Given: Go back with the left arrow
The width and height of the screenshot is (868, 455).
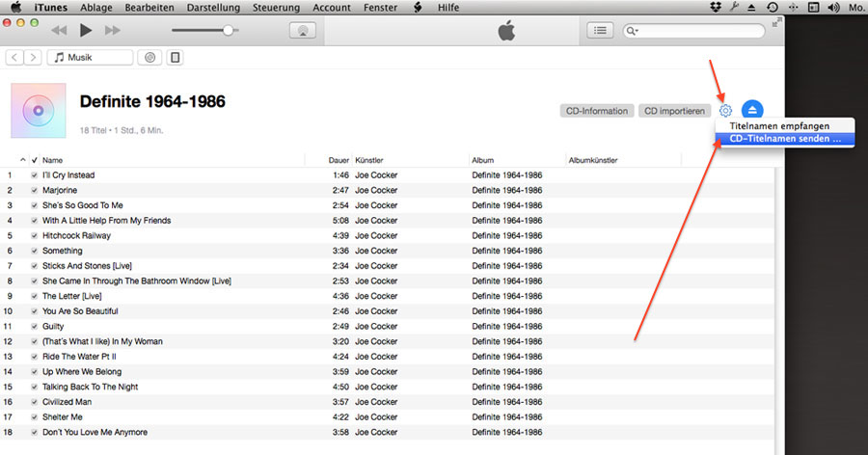Looking at the screenshot, I should 14,57.
